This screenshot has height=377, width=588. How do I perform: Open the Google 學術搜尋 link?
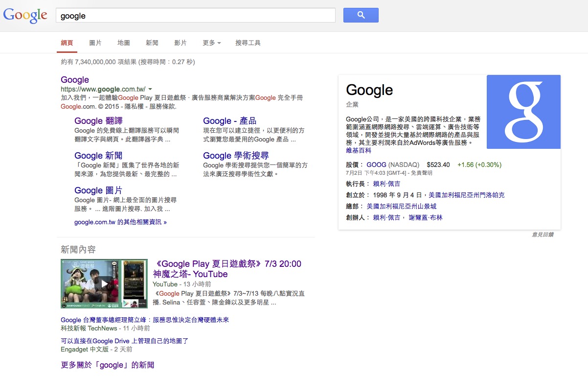pos(236,156)
